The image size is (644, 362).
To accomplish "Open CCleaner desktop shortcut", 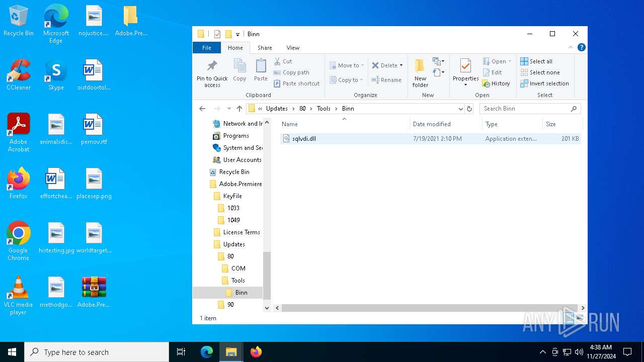I will [x=19, y=75].
